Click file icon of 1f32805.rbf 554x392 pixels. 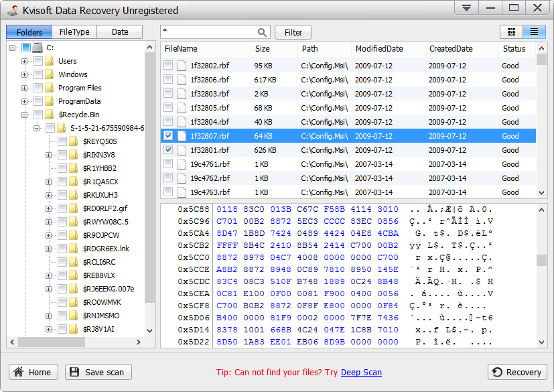[x=182, y=108]
